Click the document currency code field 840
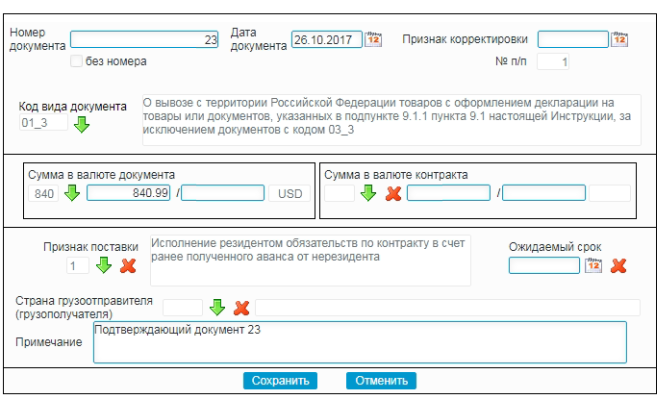This screenshot has height=399, width=660. [x=43, y=194]
